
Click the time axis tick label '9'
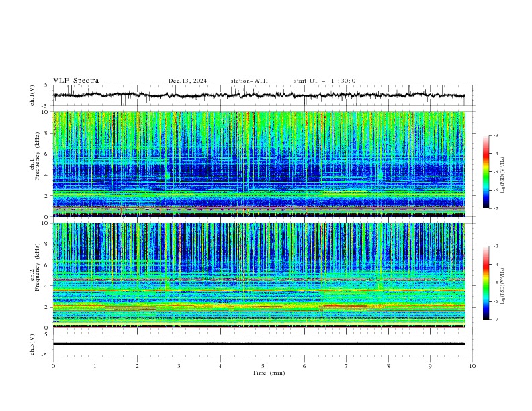tap(430, 366)
